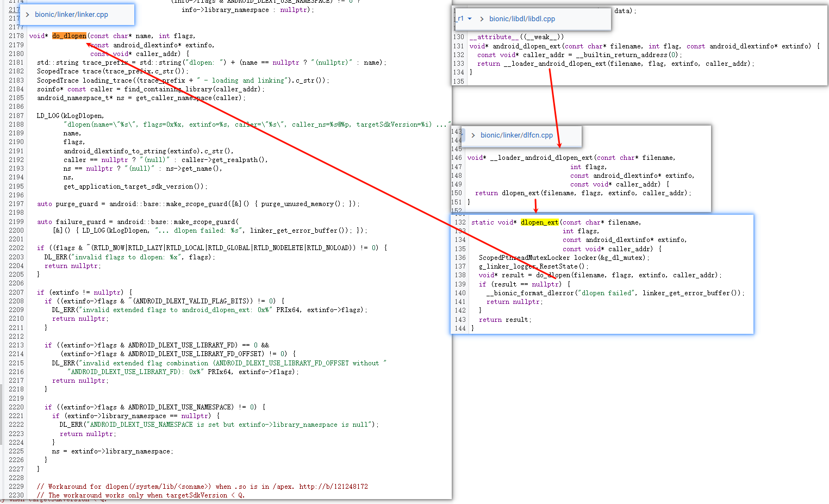Open the bionic/linker/dlfcn.cpp file link
829x504 pixels.
click(x=516, y=135)
